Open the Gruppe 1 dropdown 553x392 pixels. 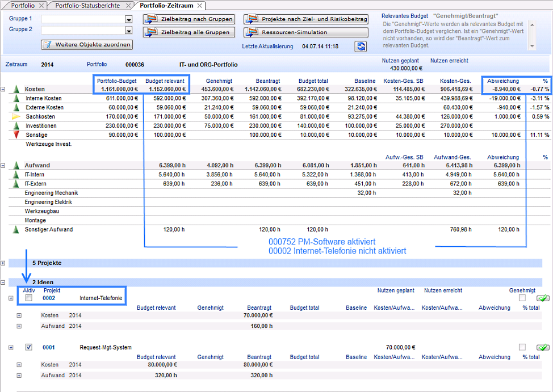pyautogui.click(x=129, y=19)
